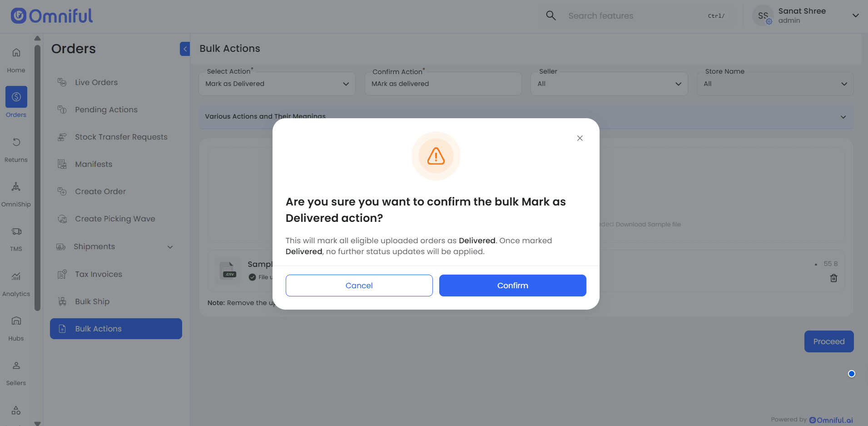Open the Select Action dropdown

coord(277,84)
